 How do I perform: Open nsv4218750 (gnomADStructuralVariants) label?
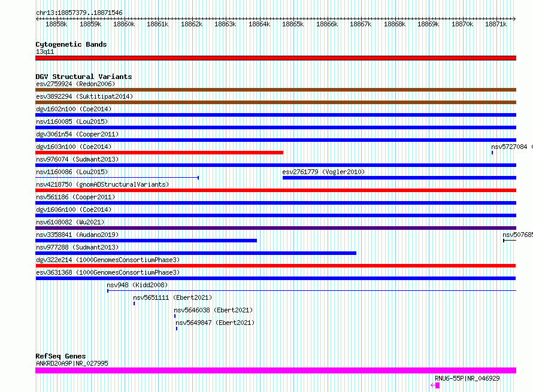[x=102, y=184]
